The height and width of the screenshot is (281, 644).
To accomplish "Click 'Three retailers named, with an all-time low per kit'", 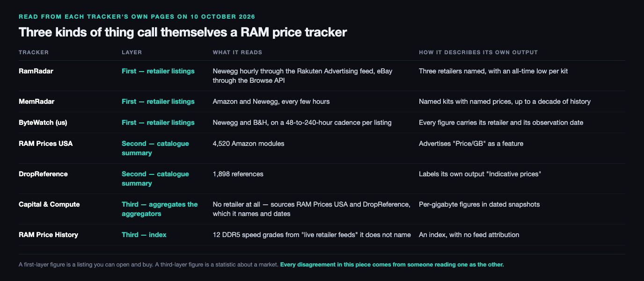I will pos(493,71).
